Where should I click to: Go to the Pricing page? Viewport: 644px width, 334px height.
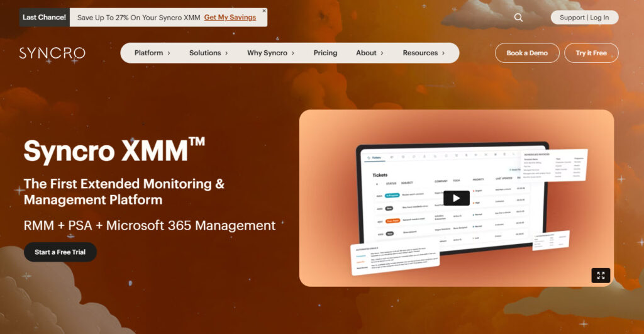pos(325,53)
